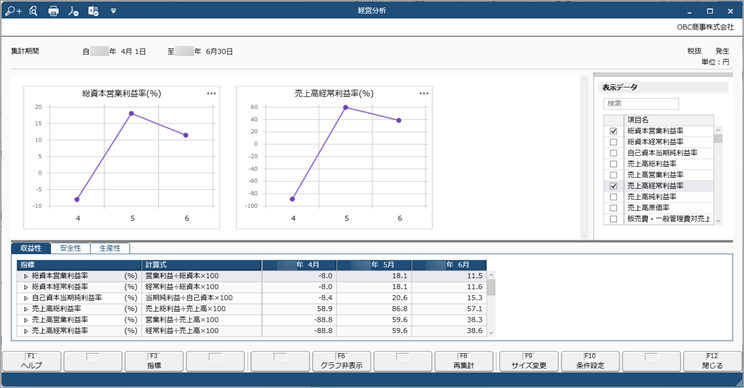Expand 自己資本当期純利益率 table row
The height and width of the screenshot is (388, 744).
coord(26,298)
